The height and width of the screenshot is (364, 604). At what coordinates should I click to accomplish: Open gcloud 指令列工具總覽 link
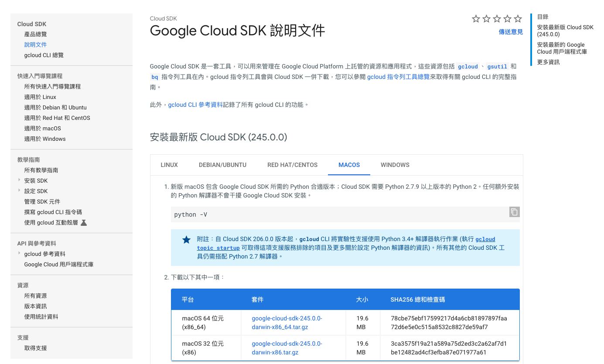(399, 77)
